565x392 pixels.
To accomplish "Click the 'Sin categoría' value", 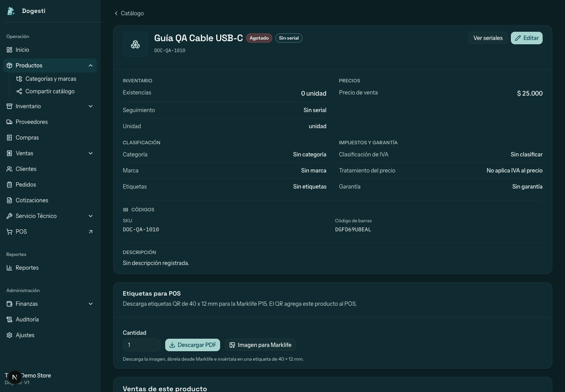I will [x=310, y=154].
